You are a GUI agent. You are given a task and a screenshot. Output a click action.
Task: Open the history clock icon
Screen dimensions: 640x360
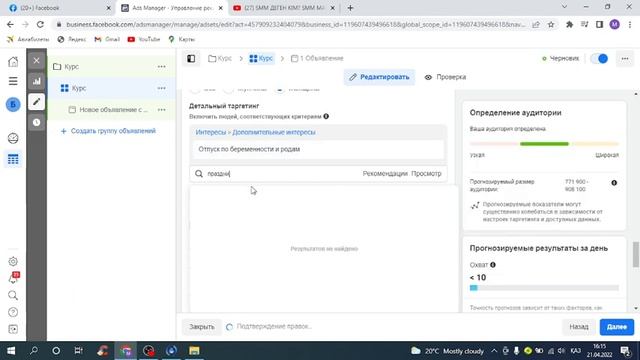36,122
